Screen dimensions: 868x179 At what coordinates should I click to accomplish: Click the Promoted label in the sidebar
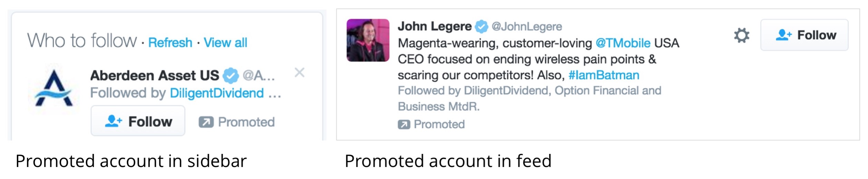pyautogui.click(x=246, y=122)
